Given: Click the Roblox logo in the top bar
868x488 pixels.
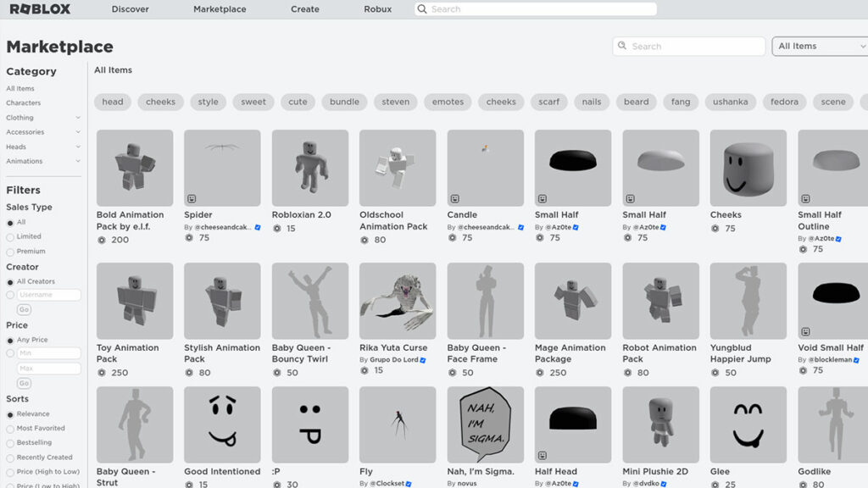Looking at the screenshot, I should tap(41, 8).
